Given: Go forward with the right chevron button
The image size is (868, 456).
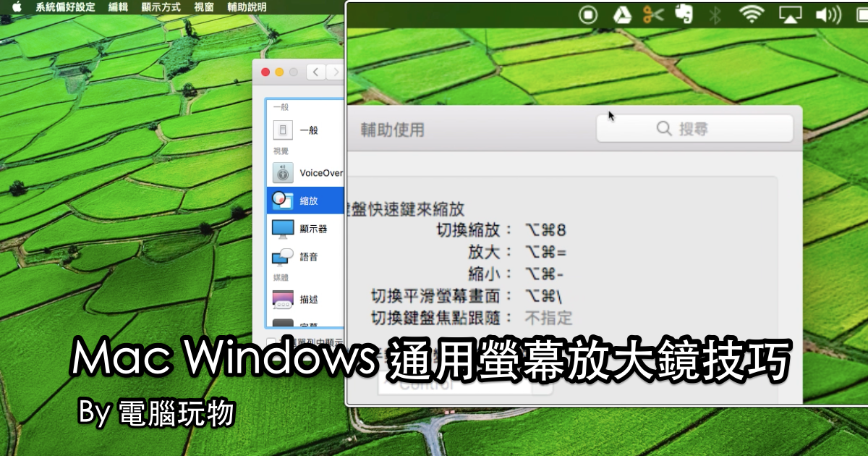Looking at the screenshot, I should pos(334,72).
